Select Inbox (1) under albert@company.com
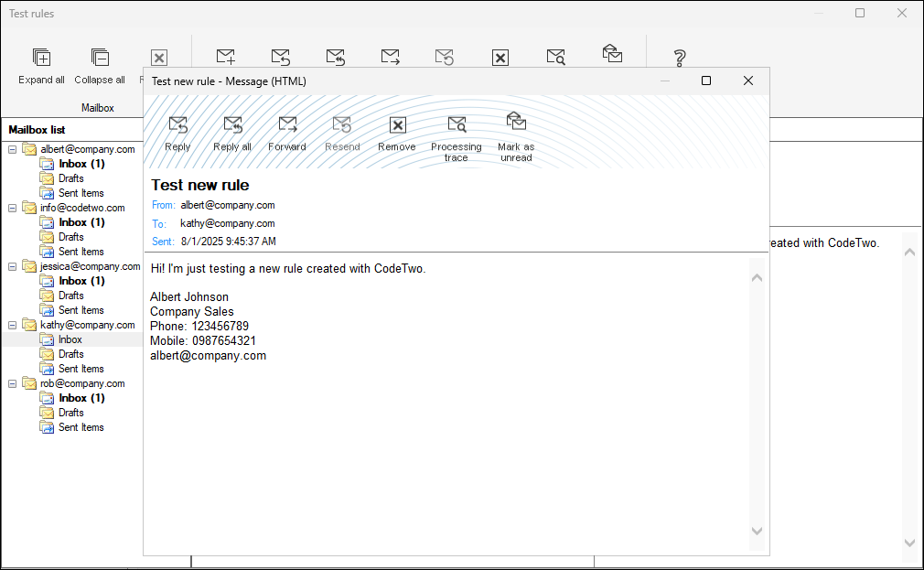924x570 pixels. point(81,164)
